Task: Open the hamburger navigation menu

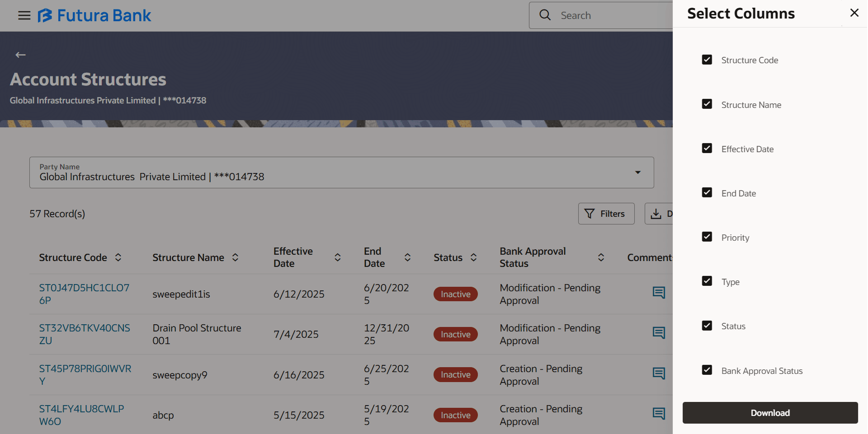Action: click(24, 16)
